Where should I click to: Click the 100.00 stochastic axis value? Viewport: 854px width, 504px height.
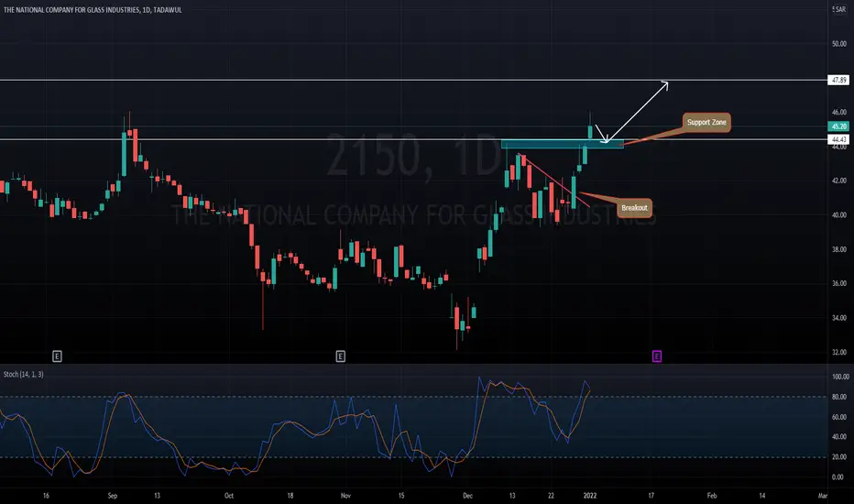[x=840, y=377]
